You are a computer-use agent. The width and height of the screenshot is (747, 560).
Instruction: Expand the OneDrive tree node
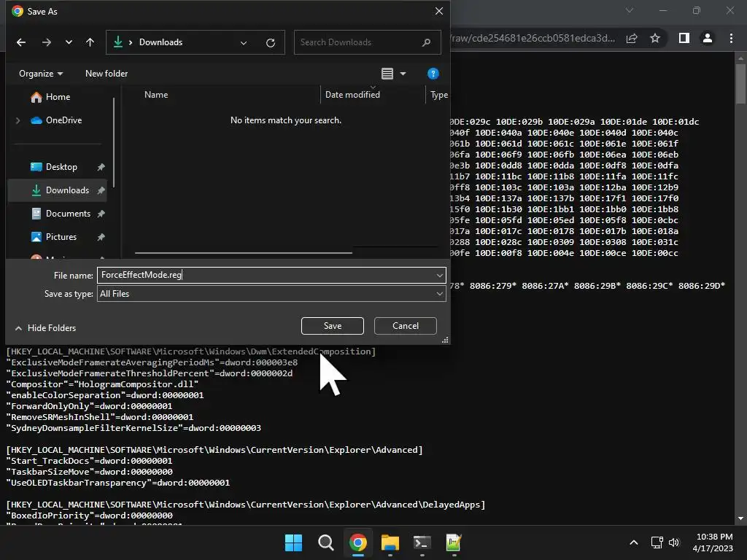click(18, 120)
